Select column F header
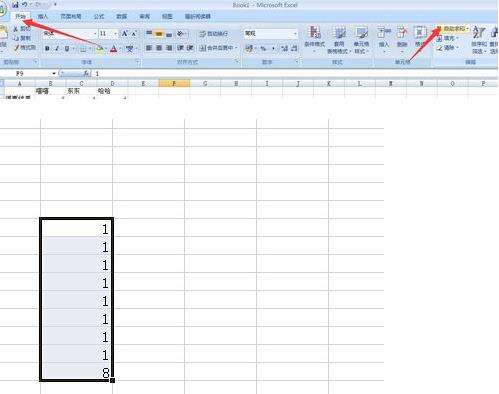 click(x=174, y=83)
